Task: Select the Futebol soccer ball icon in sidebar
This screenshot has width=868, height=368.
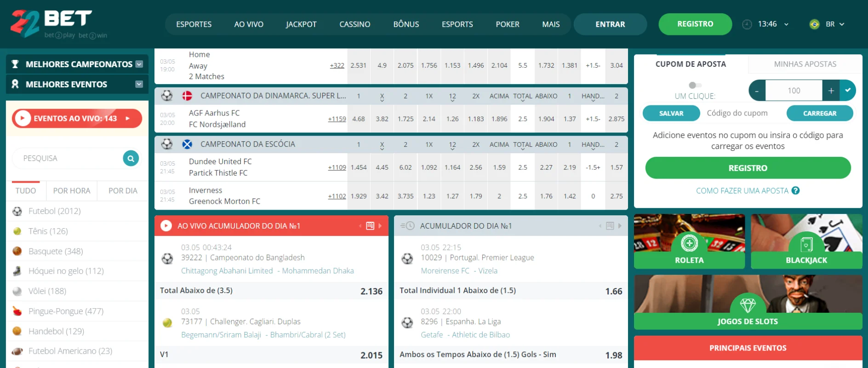Action: (17, 211)
